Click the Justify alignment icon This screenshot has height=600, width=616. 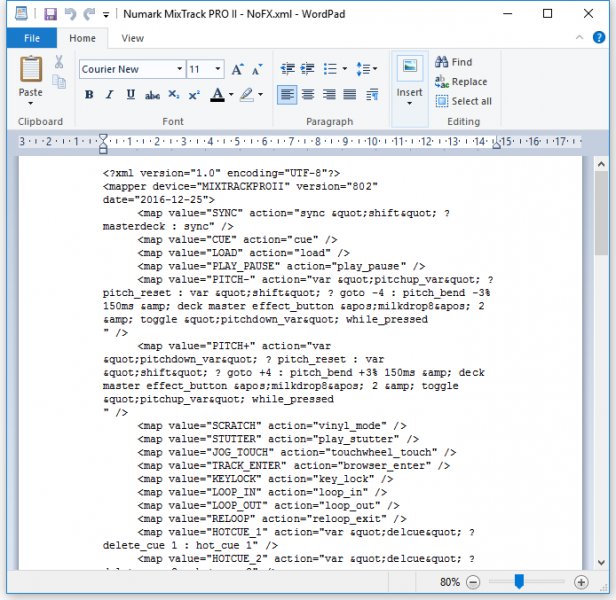pyautogui.click(x=350, y=95)
